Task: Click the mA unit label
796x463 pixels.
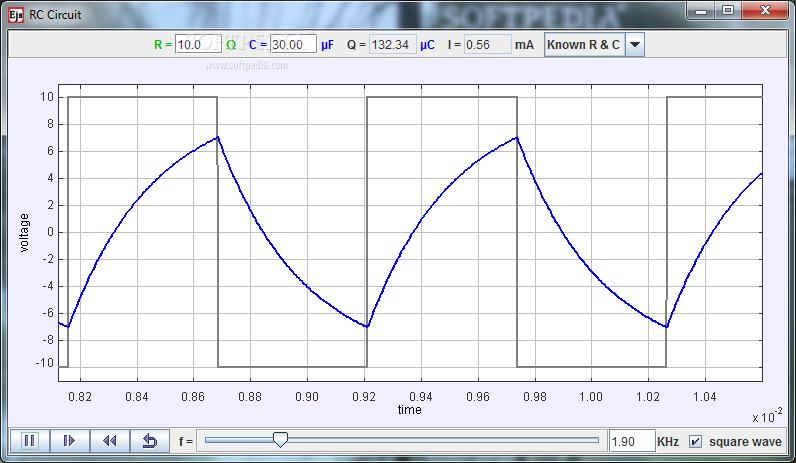Action: (x=524, y=45)
